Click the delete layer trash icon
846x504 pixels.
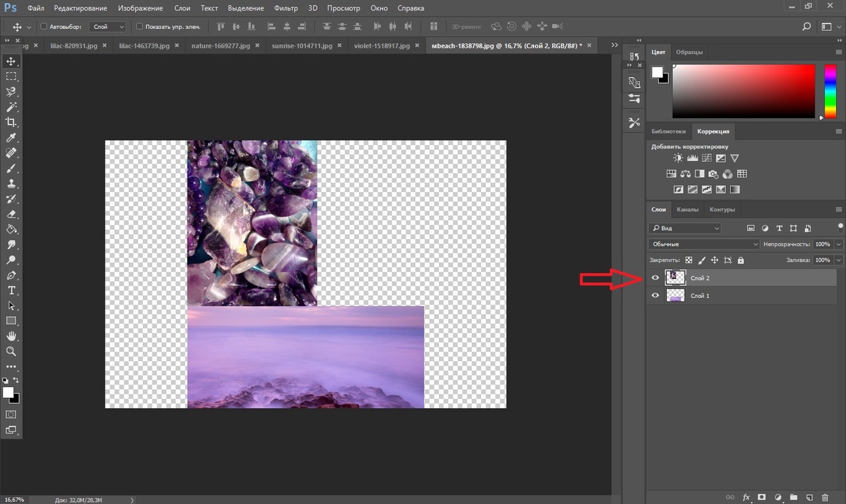pos(825,497)
